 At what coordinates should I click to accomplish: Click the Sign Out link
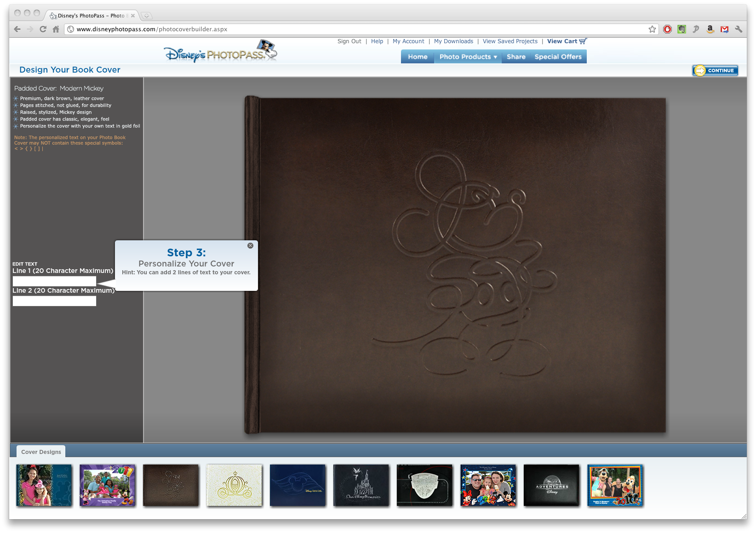click(x=349, y=41)
